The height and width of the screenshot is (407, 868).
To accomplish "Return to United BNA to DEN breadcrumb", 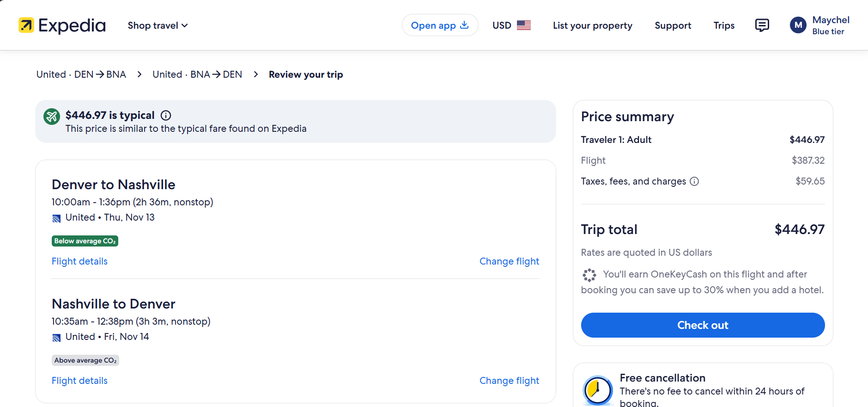I will (x=197, y=74).
